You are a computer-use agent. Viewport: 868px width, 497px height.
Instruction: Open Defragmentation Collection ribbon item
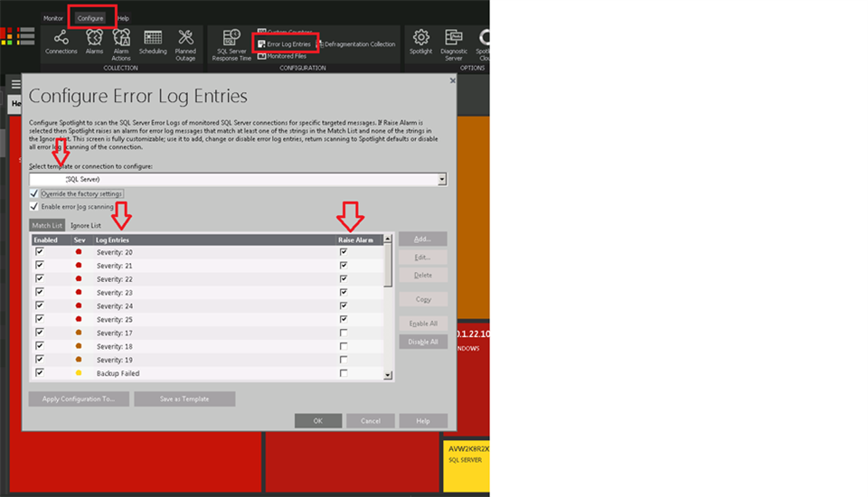point(355,43)
